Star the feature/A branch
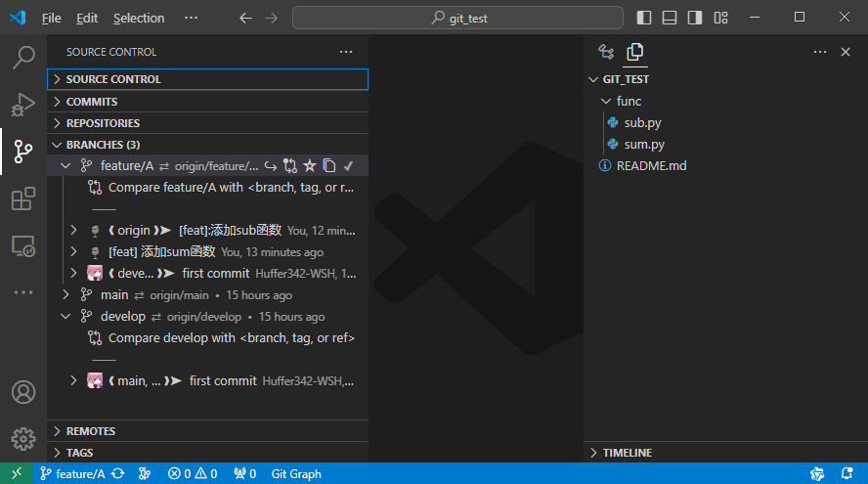This screenshot has height=484, width=868. pos(310,166)
